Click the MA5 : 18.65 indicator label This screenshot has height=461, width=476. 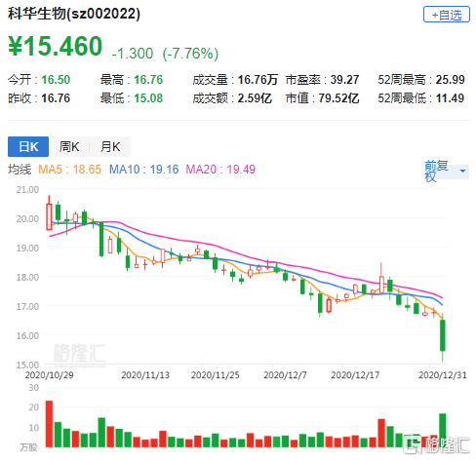click(69, 170)
